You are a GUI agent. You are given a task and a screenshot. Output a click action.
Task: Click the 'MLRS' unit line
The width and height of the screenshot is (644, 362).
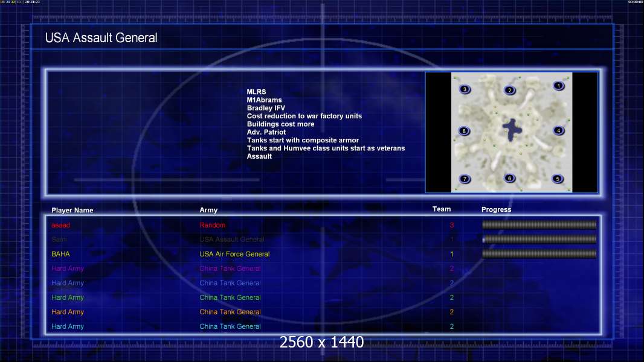pyautogui.click(x=256, y=92)
